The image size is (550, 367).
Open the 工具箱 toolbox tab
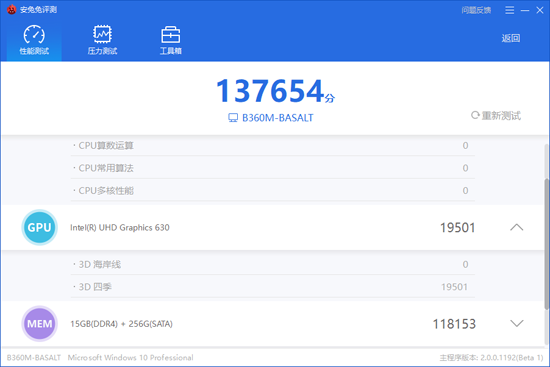(170, 40)
